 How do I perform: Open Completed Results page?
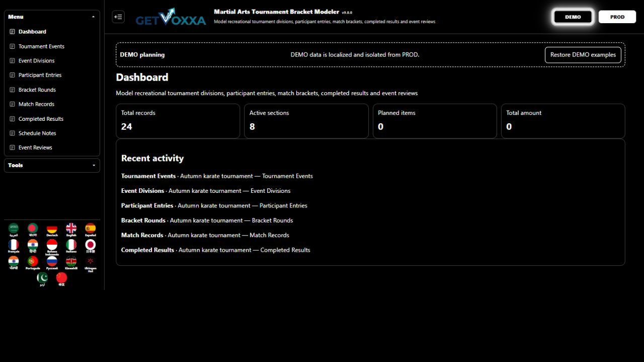52,119
